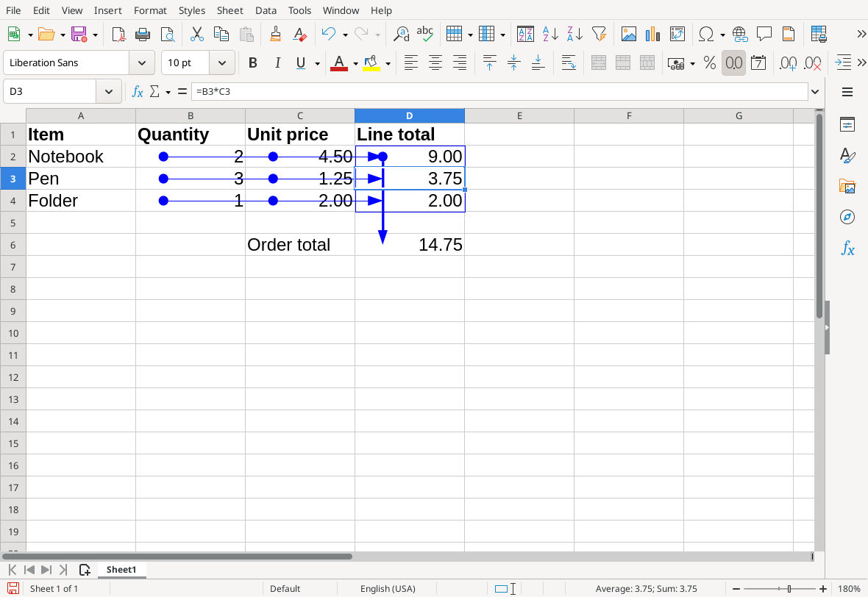Image resolution: width=868 pixels, height=597 pixels.
Task: Click the Clone Formatting paintbrush
Action: tap(275, 35)
